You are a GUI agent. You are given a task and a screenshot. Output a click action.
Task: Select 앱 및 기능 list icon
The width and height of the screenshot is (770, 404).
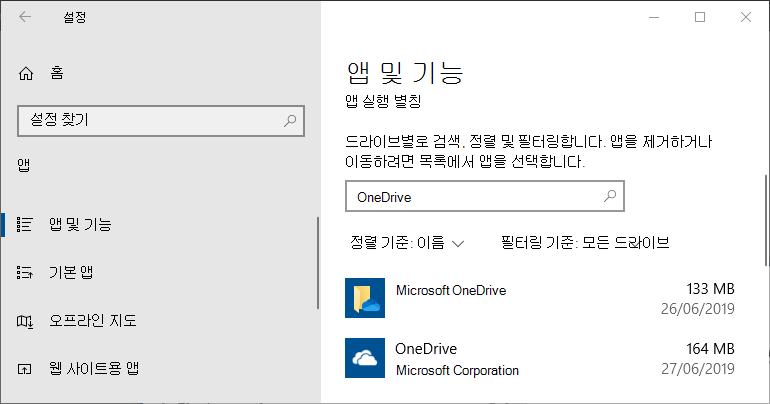(25, 224)
